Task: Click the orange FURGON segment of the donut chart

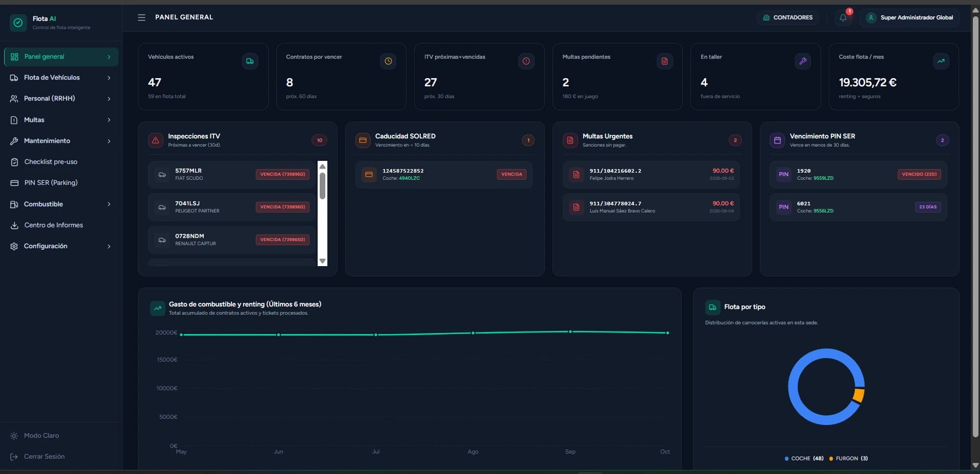Action: (859, 395)
